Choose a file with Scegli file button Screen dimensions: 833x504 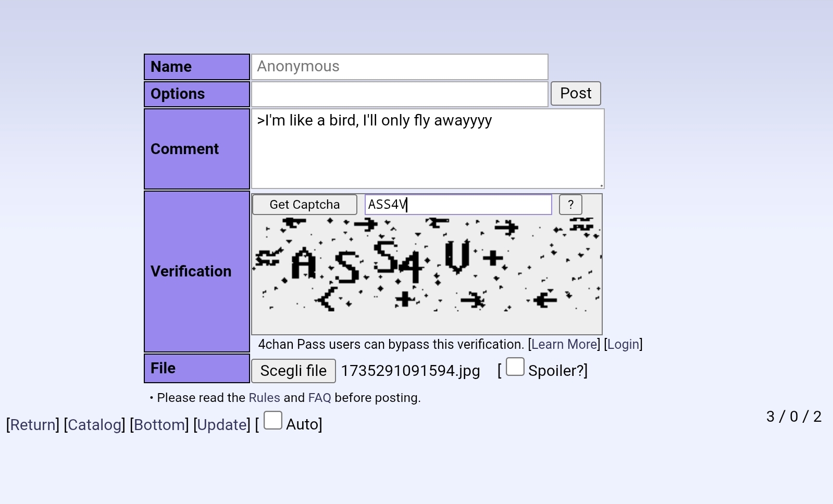tap(293, 371)
